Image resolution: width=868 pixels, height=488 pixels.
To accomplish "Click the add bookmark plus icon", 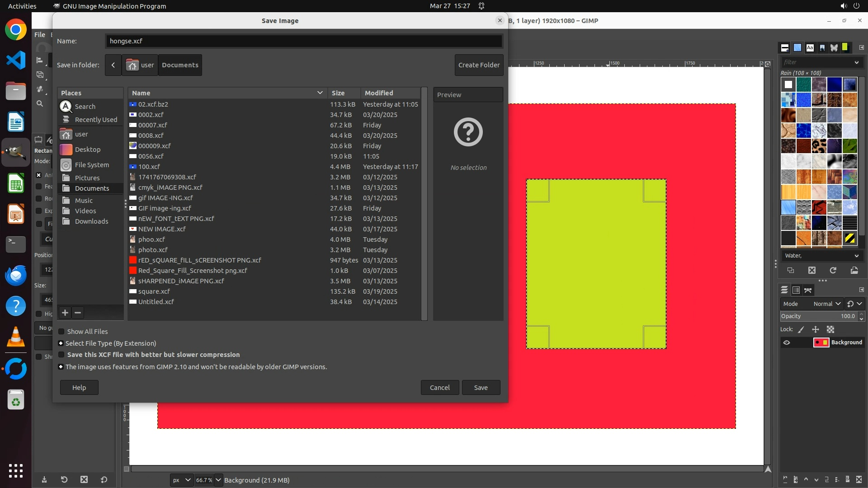I will [65, 313].
